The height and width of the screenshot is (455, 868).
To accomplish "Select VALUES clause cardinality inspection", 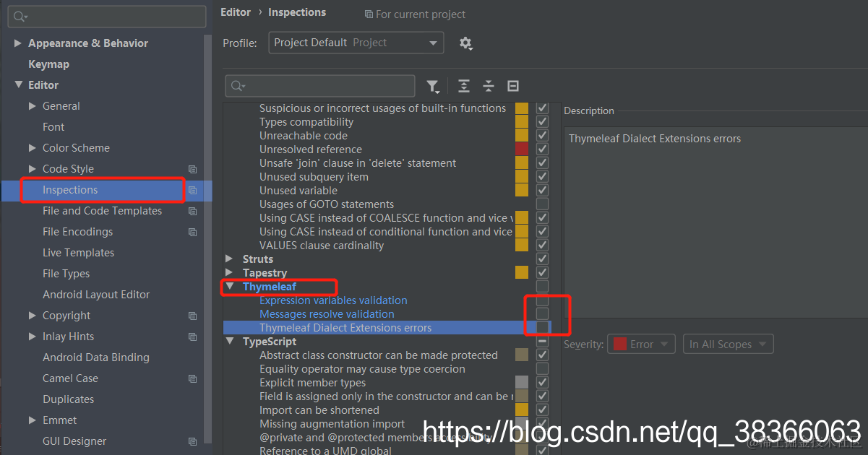I will tap(322, 246).
